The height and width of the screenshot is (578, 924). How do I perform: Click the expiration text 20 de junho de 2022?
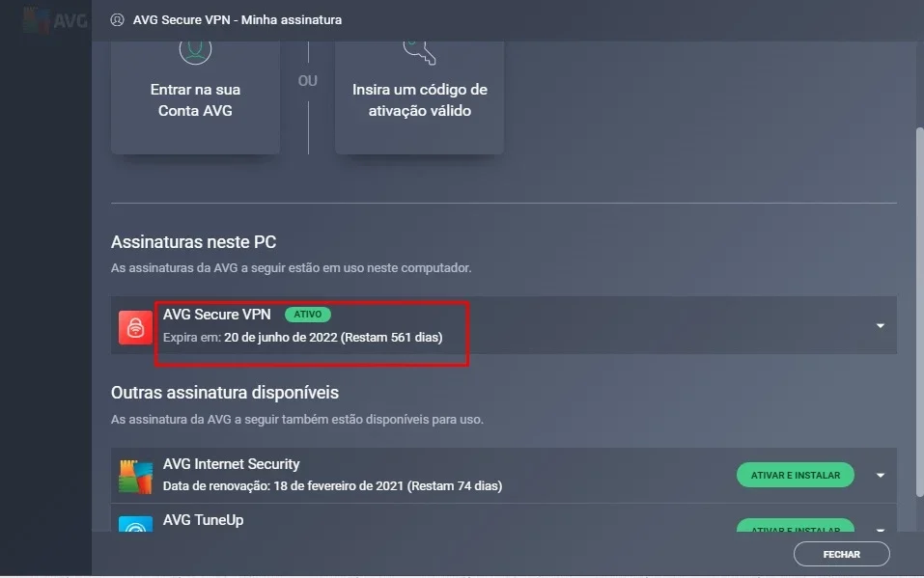pyautogui.click(x=281, y=338)
